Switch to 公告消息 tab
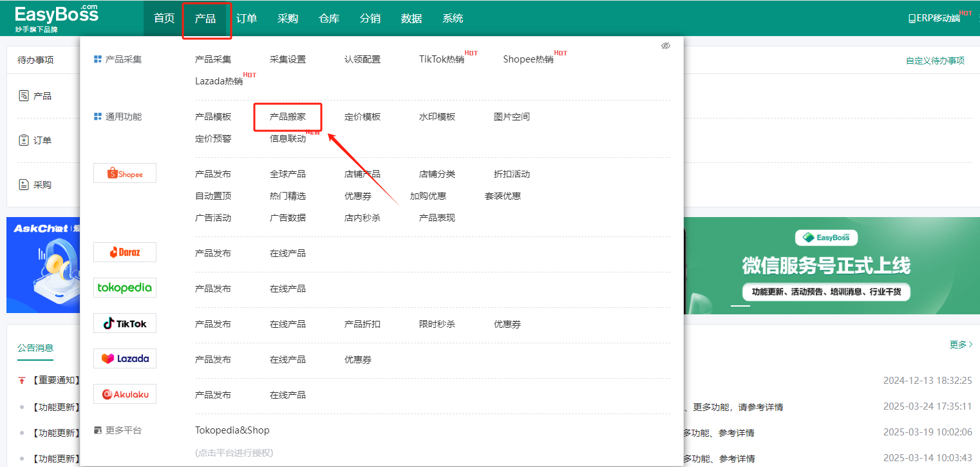Viewport: 980px width, 467px height. click(35, 348)
